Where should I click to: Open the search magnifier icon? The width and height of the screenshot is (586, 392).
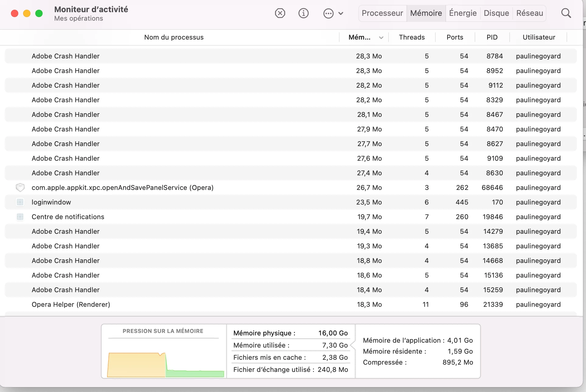(x=566, y=13)
